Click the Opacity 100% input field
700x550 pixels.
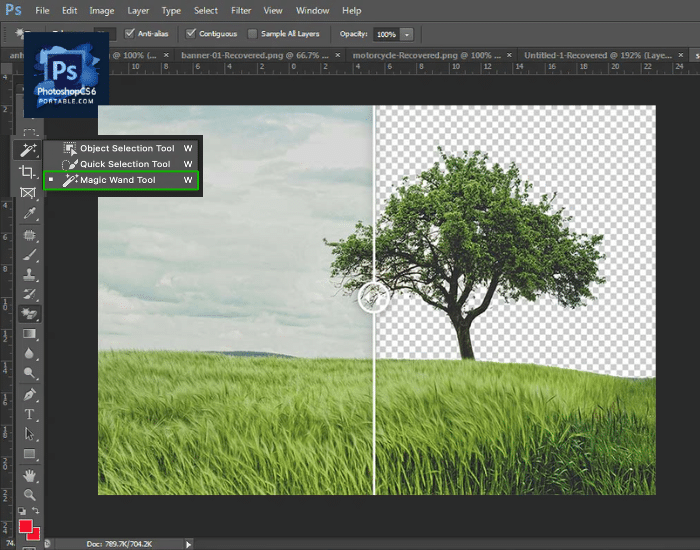click(x=386, y=34)
